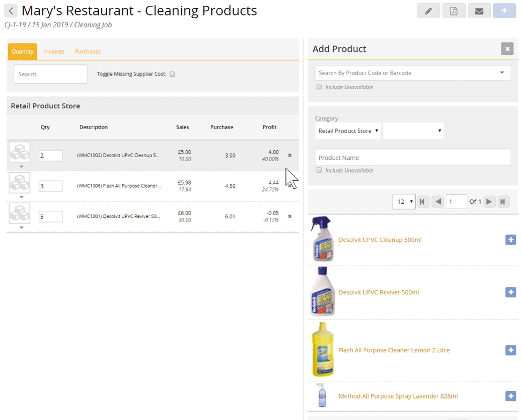The image size is (522, 420).
Task: Click the -0.05 profit value
Action: 273,213
